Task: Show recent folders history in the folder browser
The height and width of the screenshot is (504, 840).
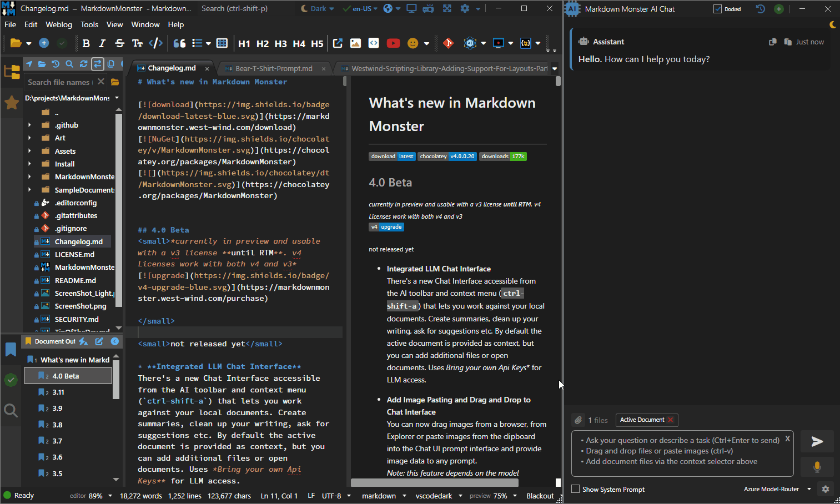Action: [x=56, y=64]
